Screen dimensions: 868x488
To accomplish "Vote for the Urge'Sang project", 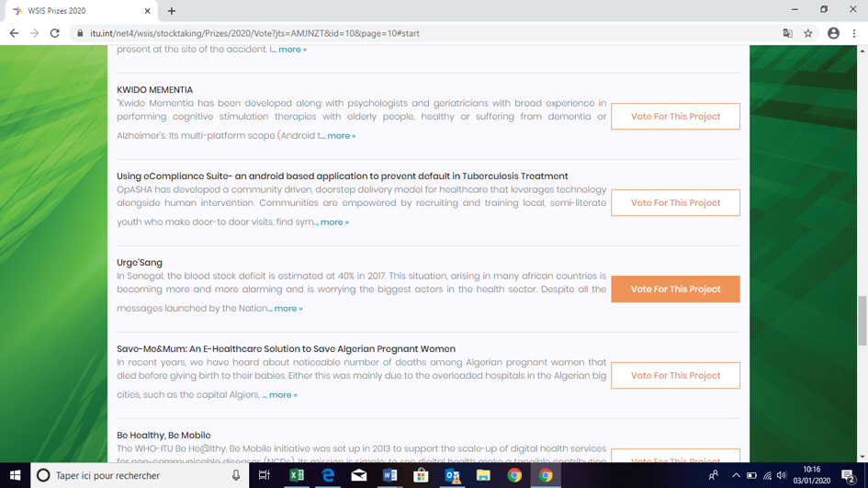I will pyautogui.click(x=675, y=289).
